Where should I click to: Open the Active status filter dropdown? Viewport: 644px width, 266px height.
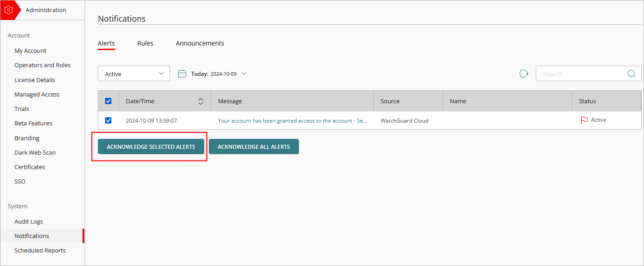(x=134, y=74)
